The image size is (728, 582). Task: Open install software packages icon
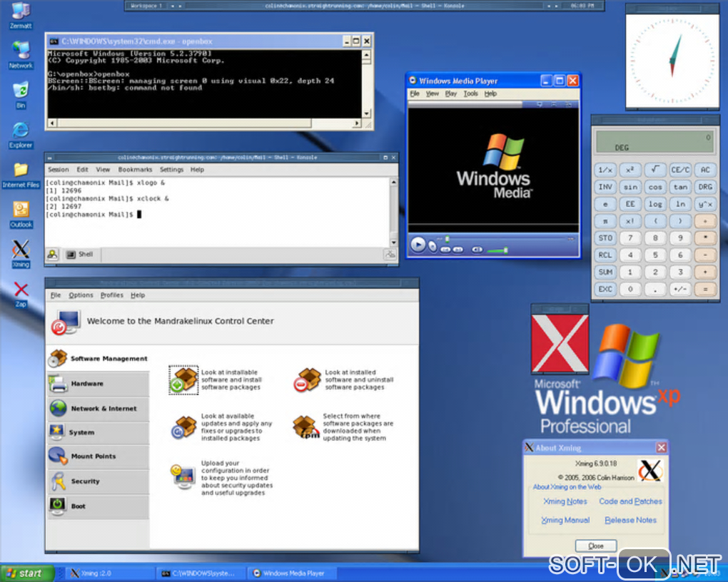(183, 379)
